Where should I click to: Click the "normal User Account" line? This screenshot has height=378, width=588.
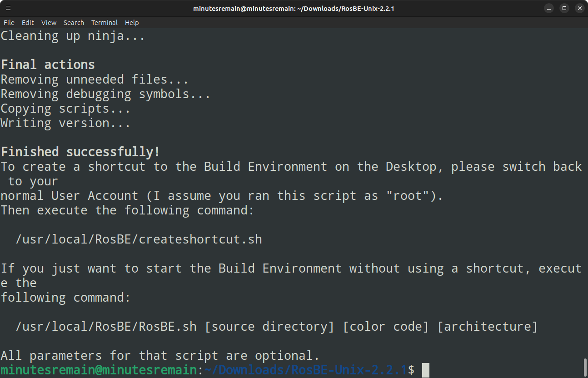[222, 195]
